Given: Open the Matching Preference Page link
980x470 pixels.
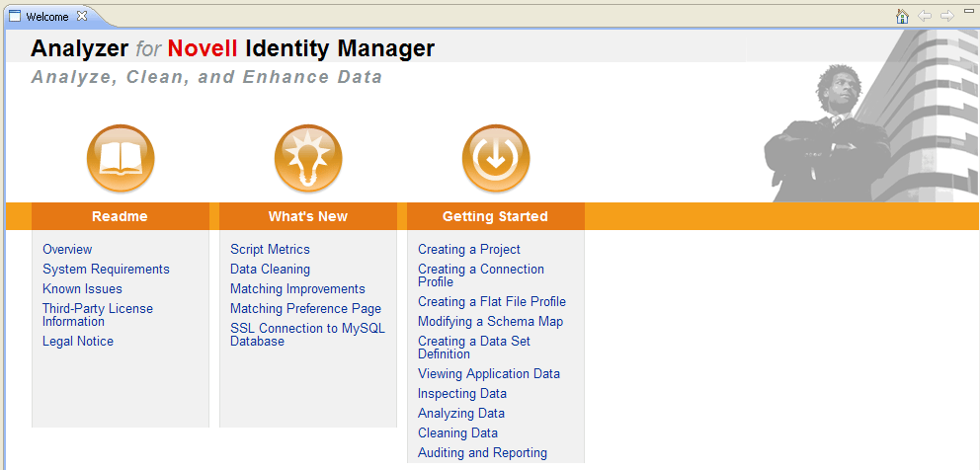Looking at the screenshot, I should point(305,309).
